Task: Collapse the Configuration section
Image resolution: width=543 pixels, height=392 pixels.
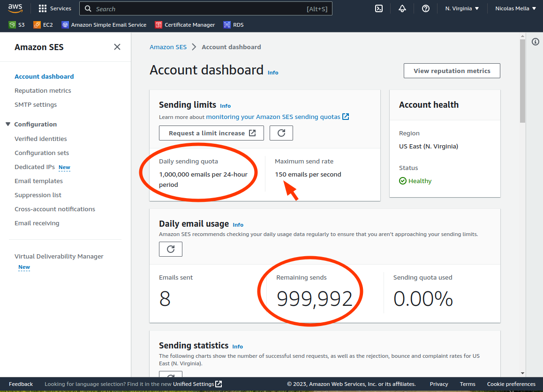Action: (x=8, y=124)
